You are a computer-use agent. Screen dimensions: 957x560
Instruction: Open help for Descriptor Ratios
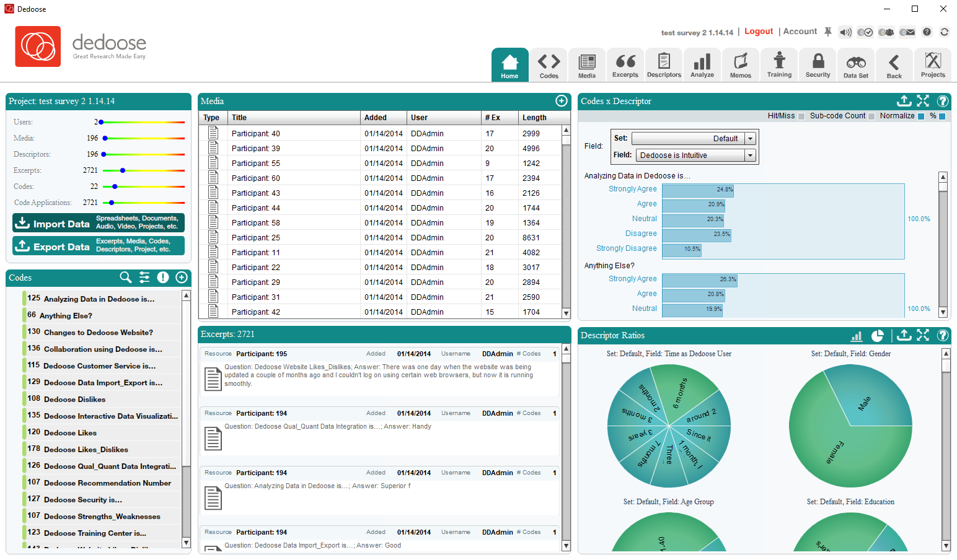943,335
